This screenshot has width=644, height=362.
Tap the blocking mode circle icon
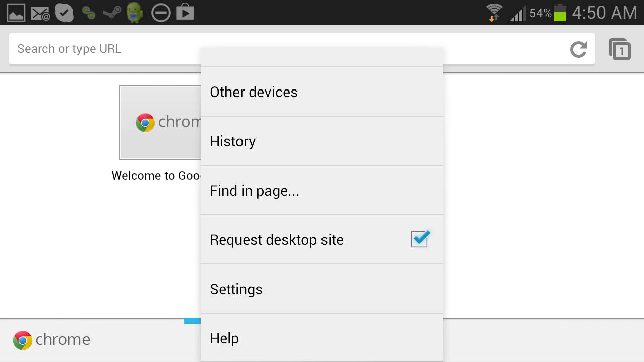pos(161,13)
